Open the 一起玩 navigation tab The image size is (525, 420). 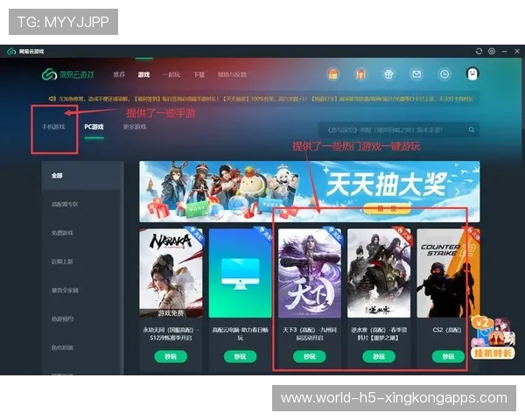point(171,74)
